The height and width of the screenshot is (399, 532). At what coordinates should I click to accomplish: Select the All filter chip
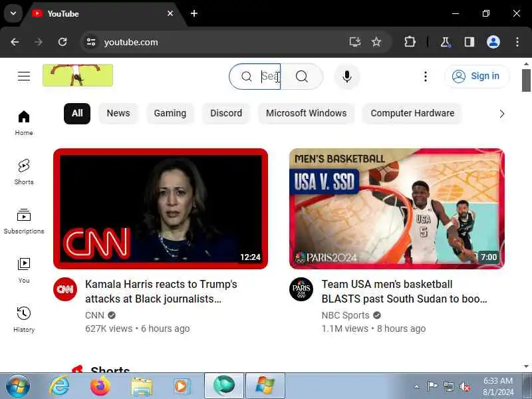[77, 113]
